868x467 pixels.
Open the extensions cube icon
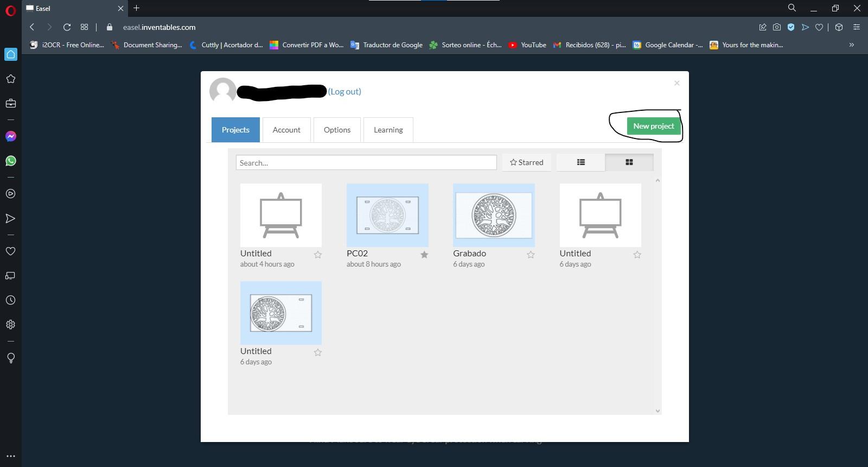[839, 27]
